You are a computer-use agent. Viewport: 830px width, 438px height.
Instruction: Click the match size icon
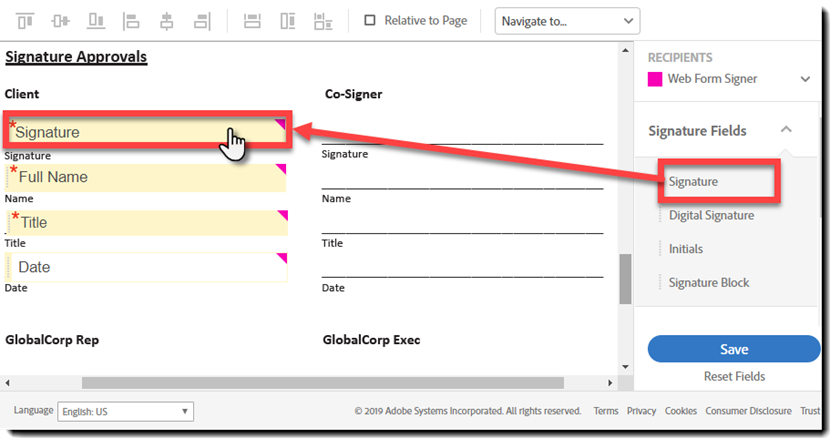(323, 21)
